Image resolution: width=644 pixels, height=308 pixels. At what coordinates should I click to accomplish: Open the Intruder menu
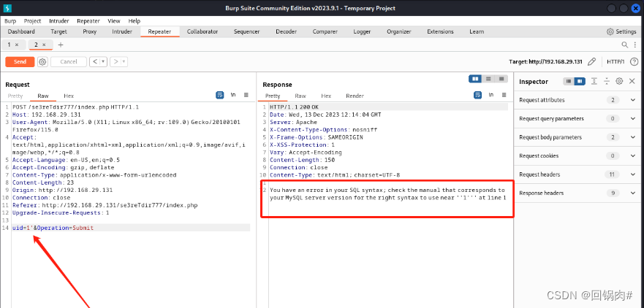point(59,21)
